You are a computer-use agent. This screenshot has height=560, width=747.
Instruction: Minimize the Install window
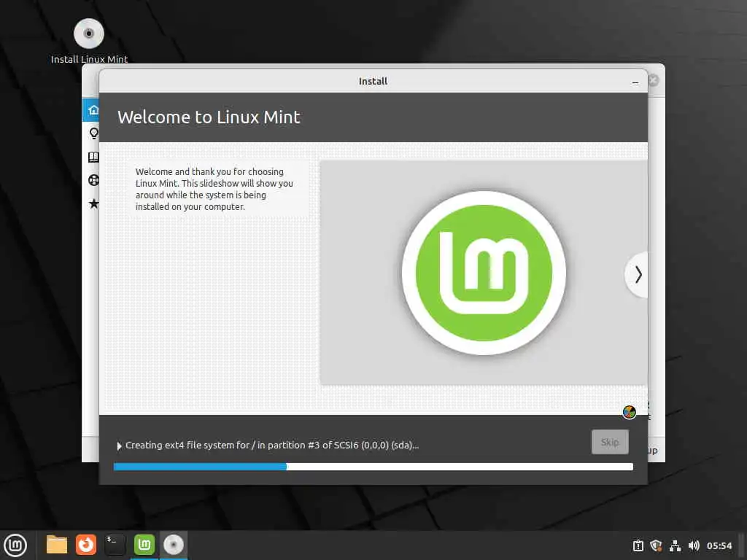click(635, 82)
